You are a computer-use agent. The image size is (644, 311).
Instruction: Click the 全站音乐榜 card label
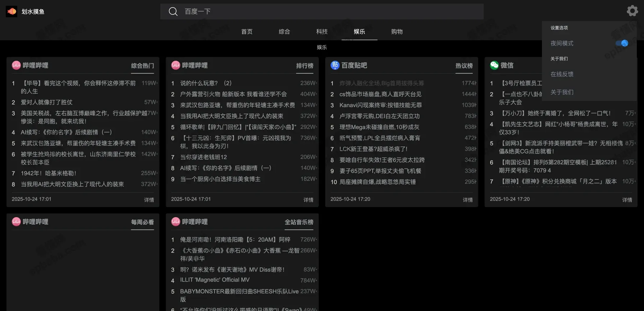coord(299,222)
